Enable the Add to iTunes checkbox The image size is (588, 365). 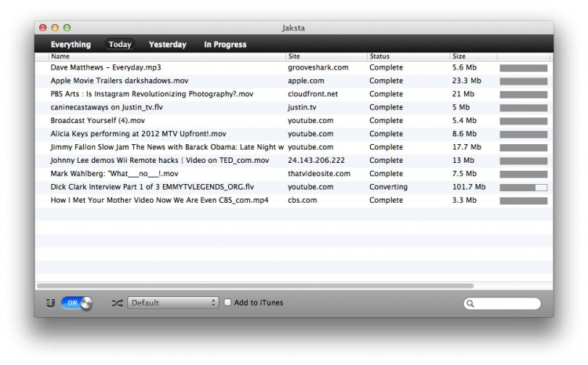[227, 302]
